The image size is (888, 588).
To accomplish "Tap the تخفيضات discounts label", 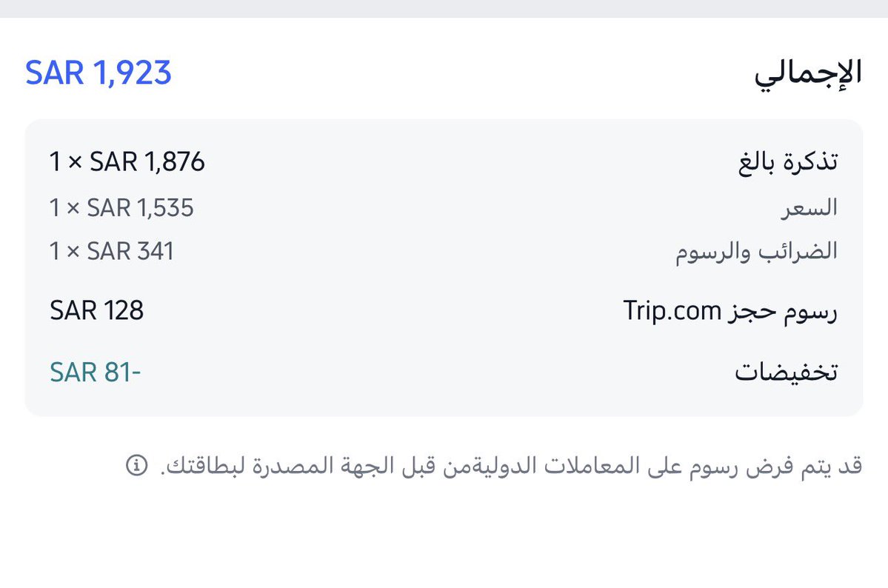I will [787, 372].
